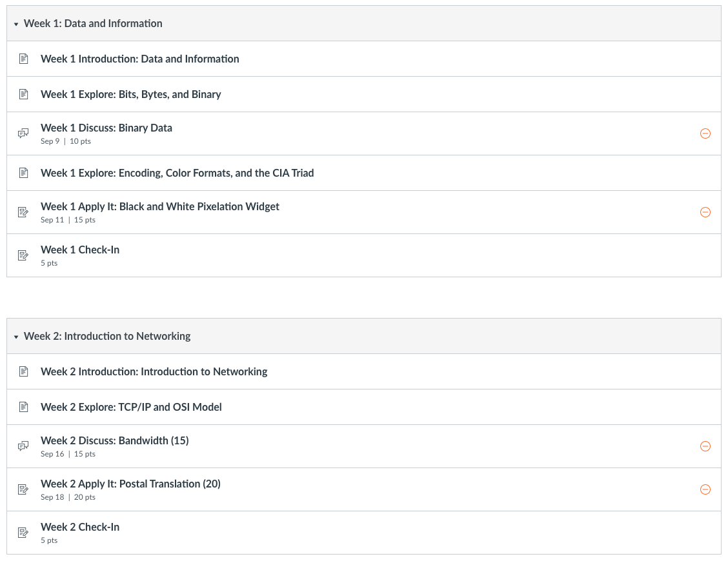Screen dimensions: 728x561
Task: Click the unpublished indicator for Week 2 Apply It assignment
Action: point(705,489)
